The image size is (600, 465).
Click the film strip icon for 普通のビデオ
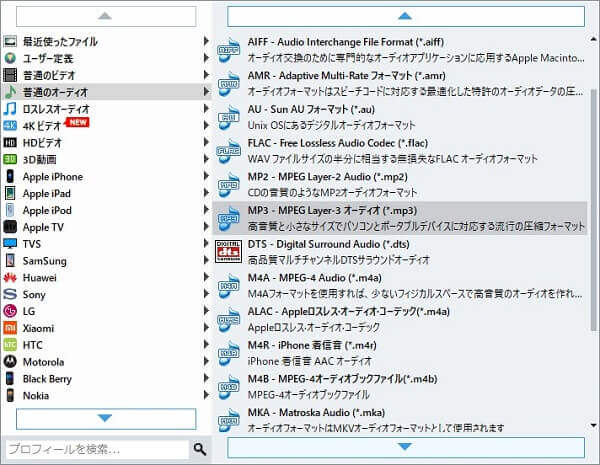[x=10, y=75]
